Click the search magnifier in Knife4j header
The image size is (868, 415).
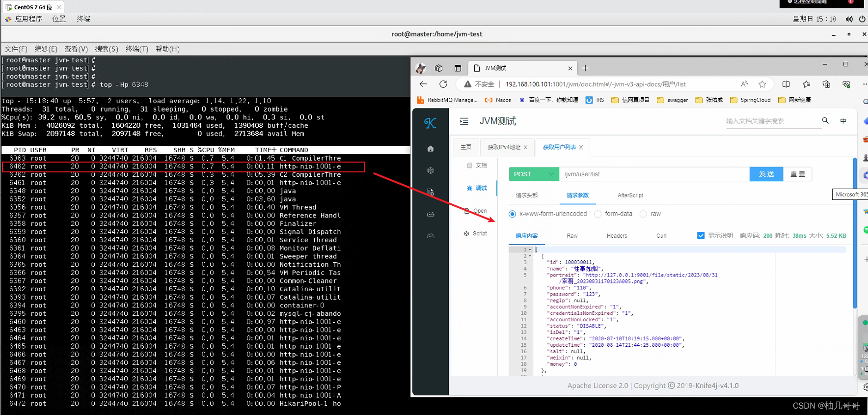pos(825,120)
